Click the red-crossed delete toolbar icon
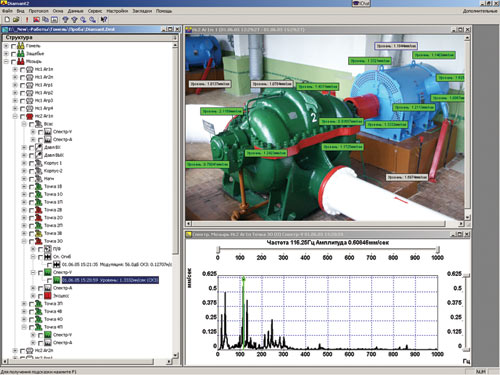500x375 pixels. [37, 20]
